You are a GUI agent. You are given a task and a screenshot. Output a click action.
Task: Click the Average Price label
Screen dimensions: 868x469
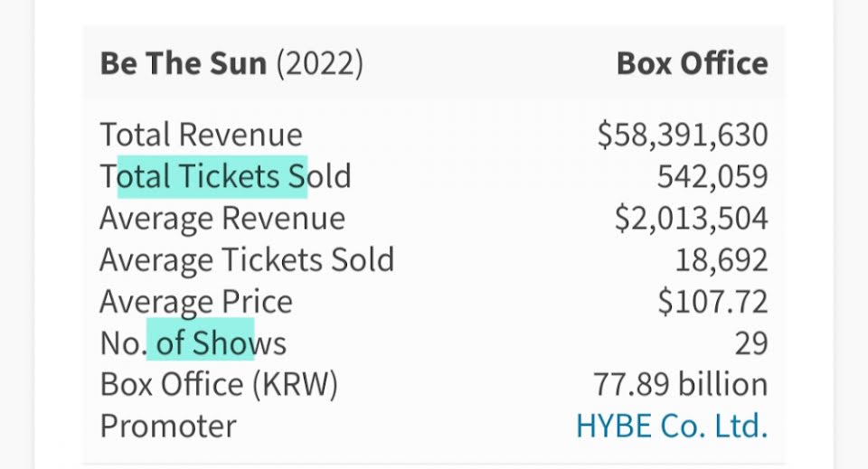tap(196, 302)
